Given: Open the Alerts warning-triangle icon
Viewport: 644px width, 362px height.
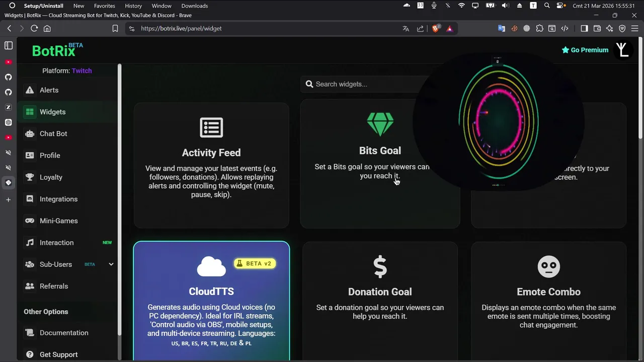Looking at the screenshot, I should [x=30, y=90].
